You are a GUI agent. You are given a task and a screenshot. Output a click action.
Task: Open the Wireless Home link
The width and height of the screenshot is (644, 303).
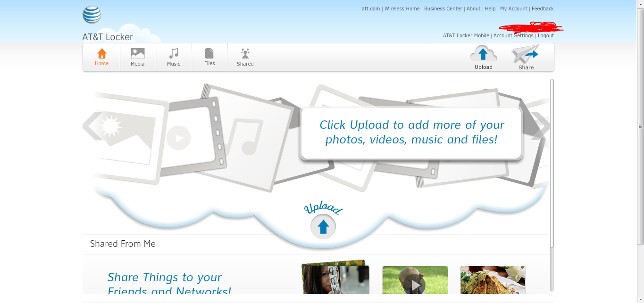[402, 8]
